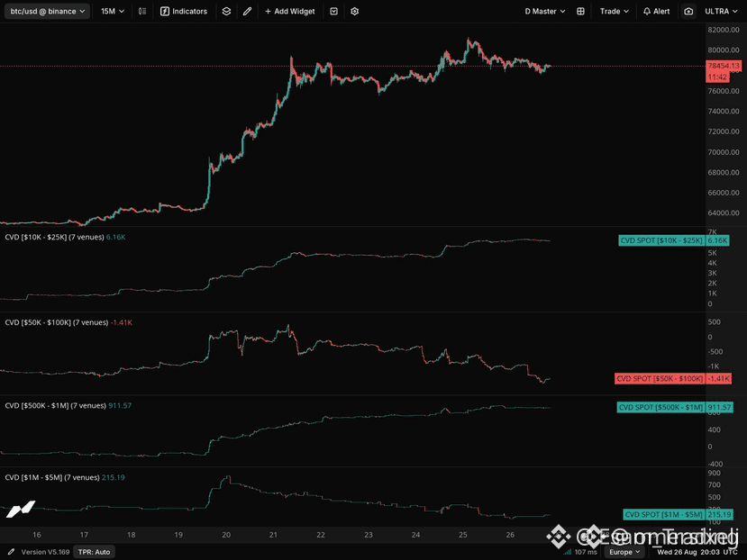This screenshot has width=747, height=560.
Task: Click the CVD [$10K - $25K] indicator label
Action: 54,237
